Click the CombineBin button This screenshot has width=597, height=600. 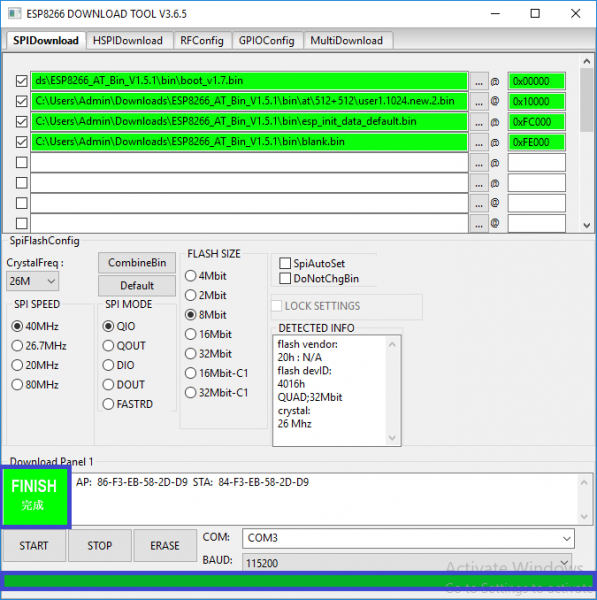[137, 262]
